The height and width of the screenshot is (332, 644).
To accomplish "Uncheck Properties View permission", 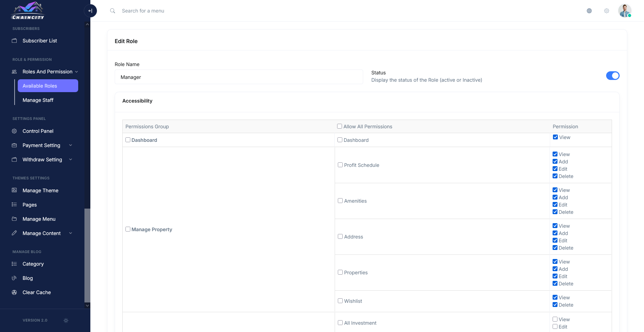I will pyautogui.click(x=555, y=261).
